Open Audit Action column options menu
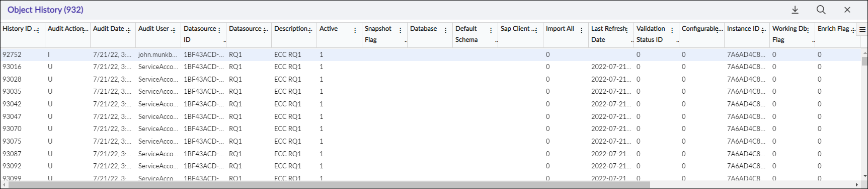 pos(84,30)
